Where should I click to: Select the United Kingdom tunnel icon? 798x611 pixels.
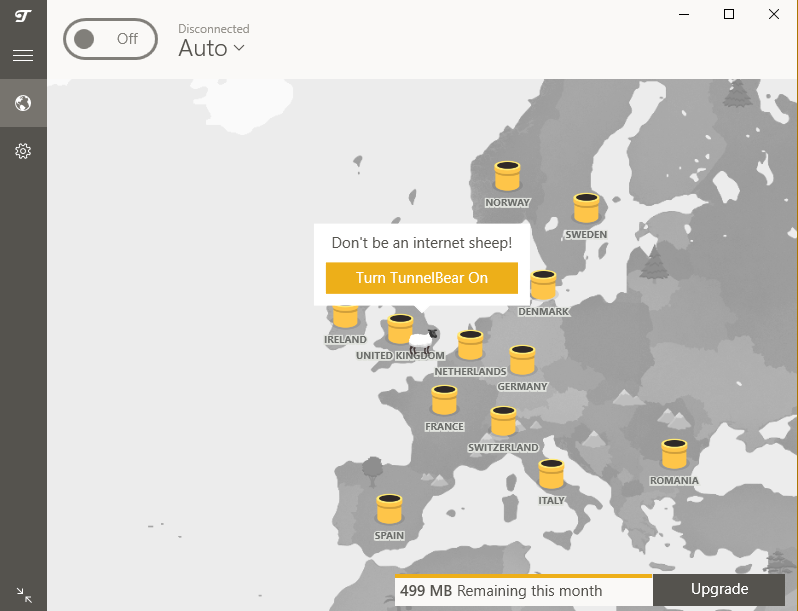[x=401, y=329]
